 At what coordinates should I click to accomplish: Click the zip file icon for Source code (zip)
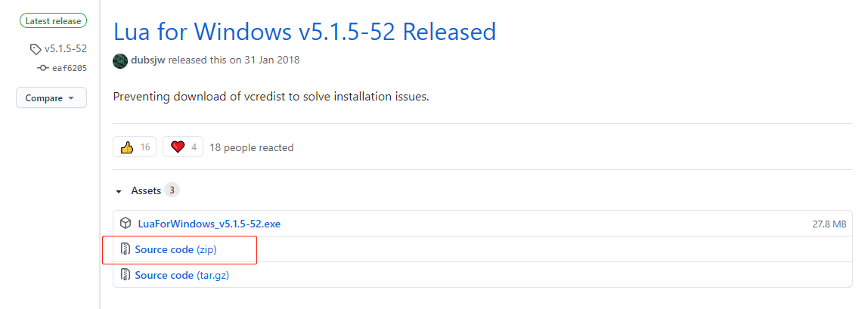coord(126,249)
